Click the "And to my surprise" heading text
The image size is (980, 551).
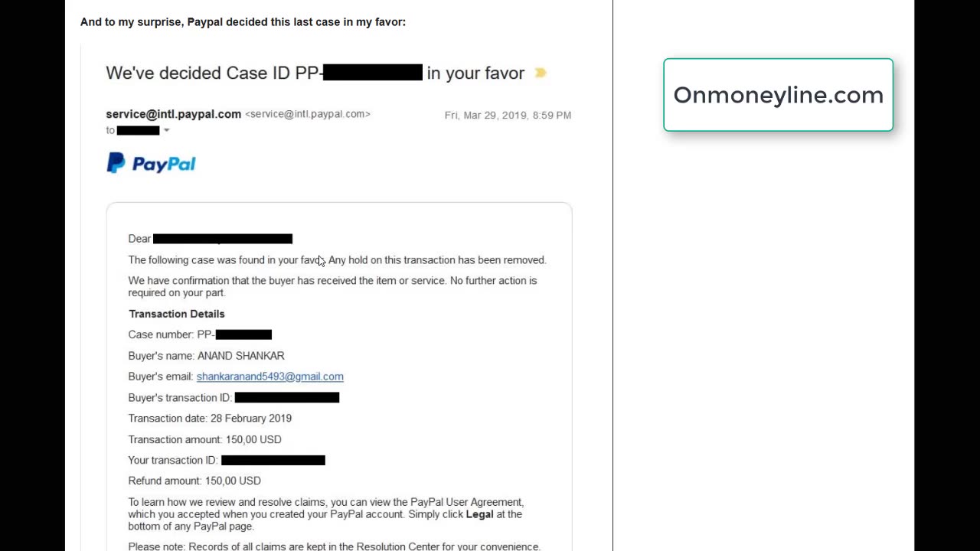243,22
